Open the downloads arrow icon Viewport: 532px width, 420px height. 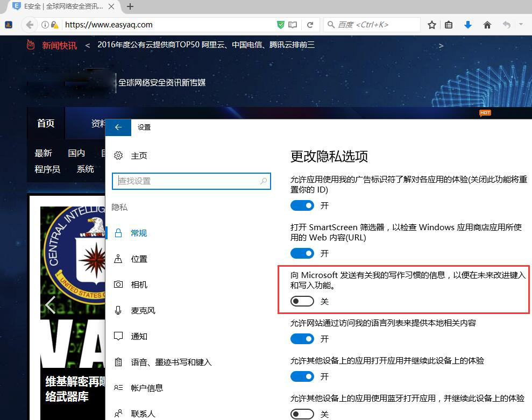click(x=468, y=25)
